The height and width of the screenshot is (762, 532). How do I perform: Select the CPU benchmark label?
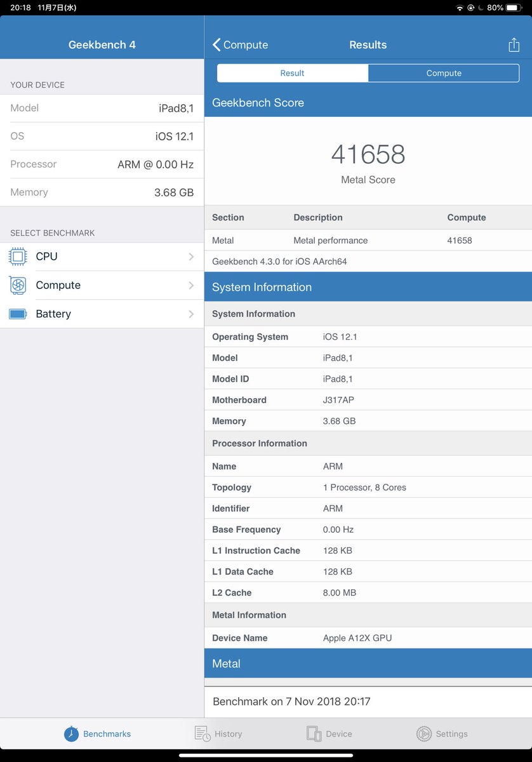46,257
